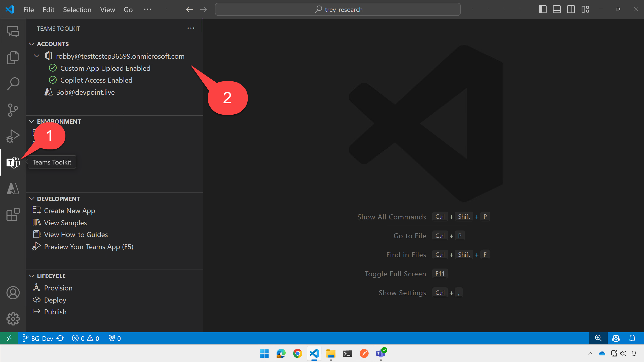The image size is (644, 362).
Task: Click the zoom icon in status bar
Action: point(598,338)
